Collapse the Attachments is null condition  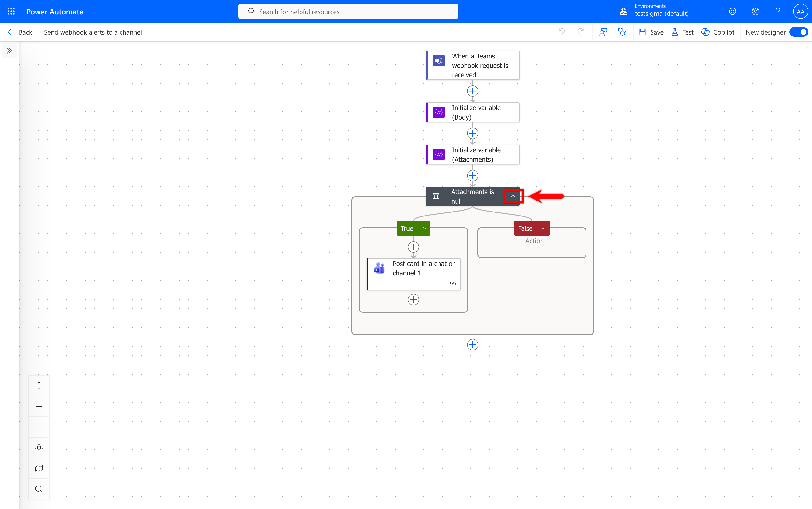(513, 196)
